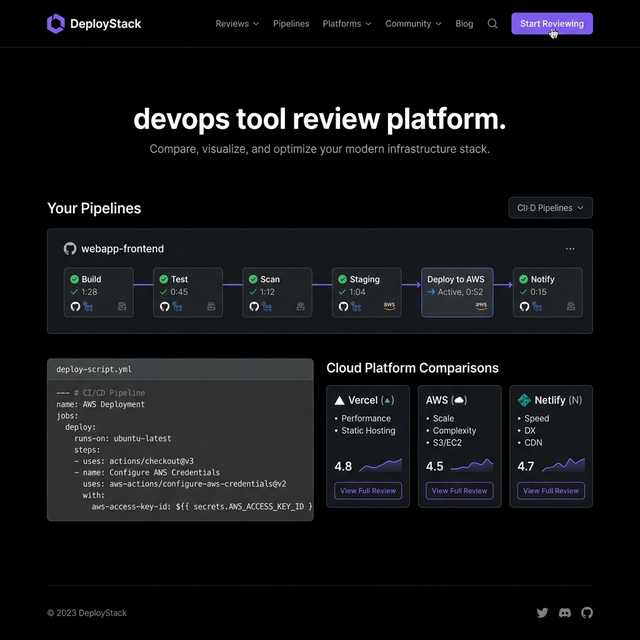
Task: Open webapp-frontend three-dot options menu
Action: click(570, 249)
